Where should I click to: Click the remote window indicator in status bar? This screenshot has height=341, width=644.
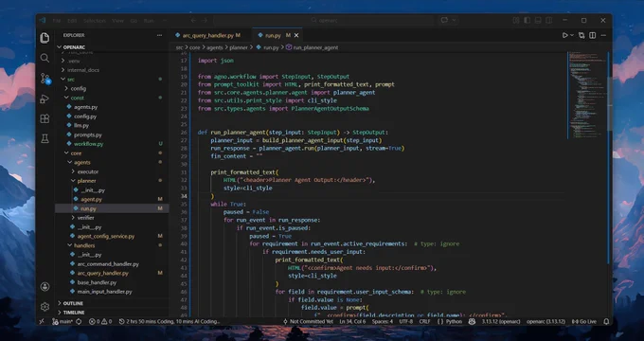(x=42, y=321)
